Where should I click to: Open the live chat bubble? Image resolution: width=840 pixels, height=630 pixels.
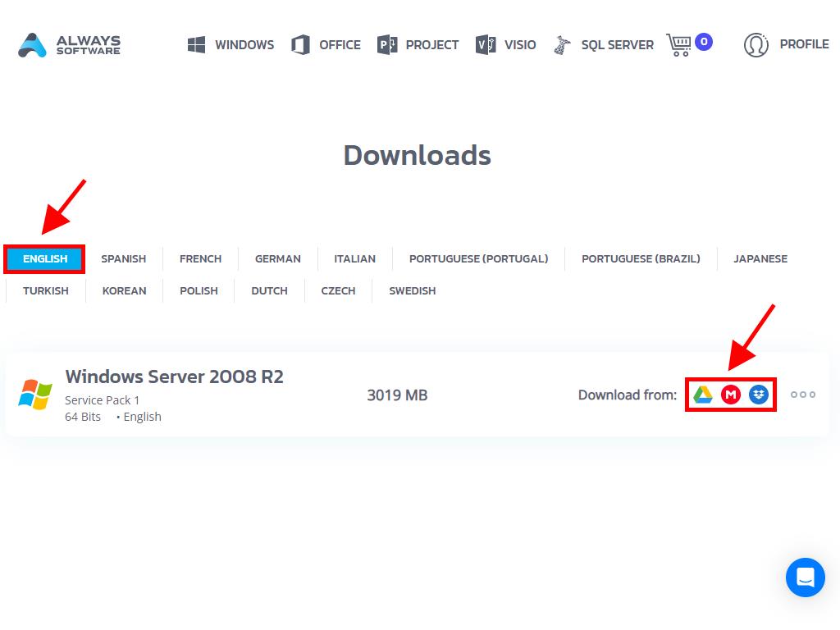point(805,577)
